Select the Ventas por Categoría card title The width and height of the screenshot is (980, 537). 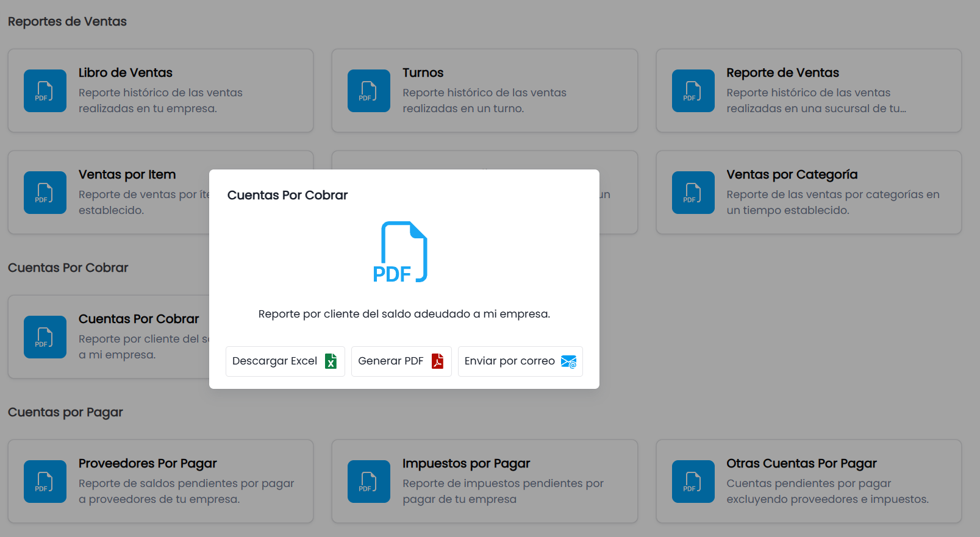click(792, 174)
